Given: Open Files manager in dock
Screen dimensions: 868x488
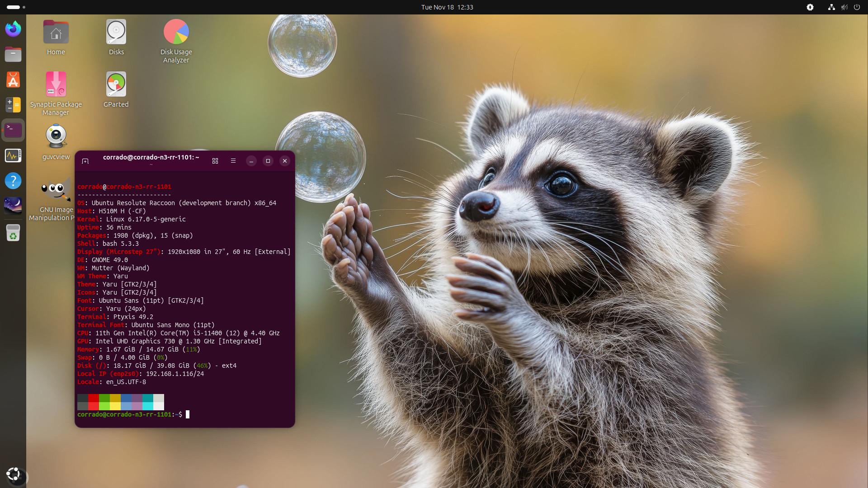Looking at the screenshot, I should coord(13,55).
